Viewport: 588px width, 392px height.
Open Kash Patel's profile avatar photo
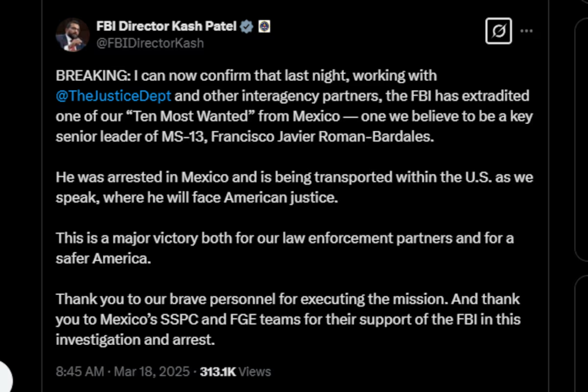click(x=72, y=35)
